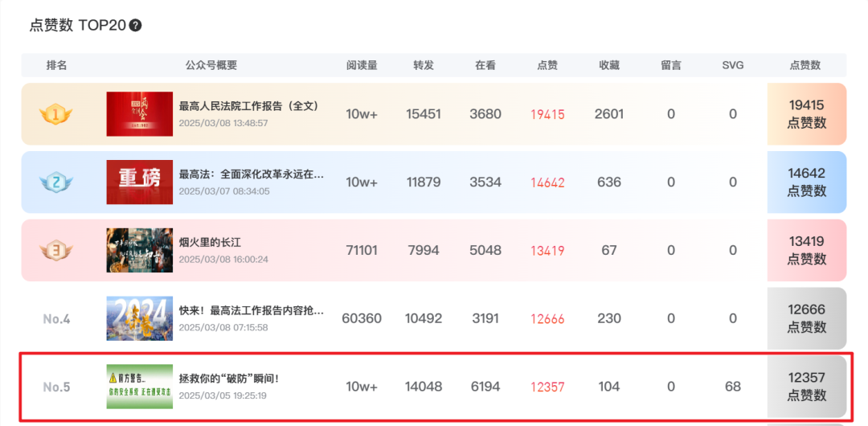The height and width of the screenshot is (426, 868).
Task: Open the red 重磅 article thumbnail
Action: [x=140, y=182]
